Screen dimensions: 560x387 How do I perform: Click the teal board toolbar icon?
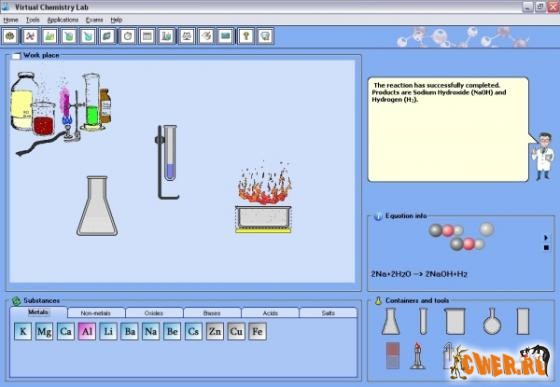[x=225, y=36]
